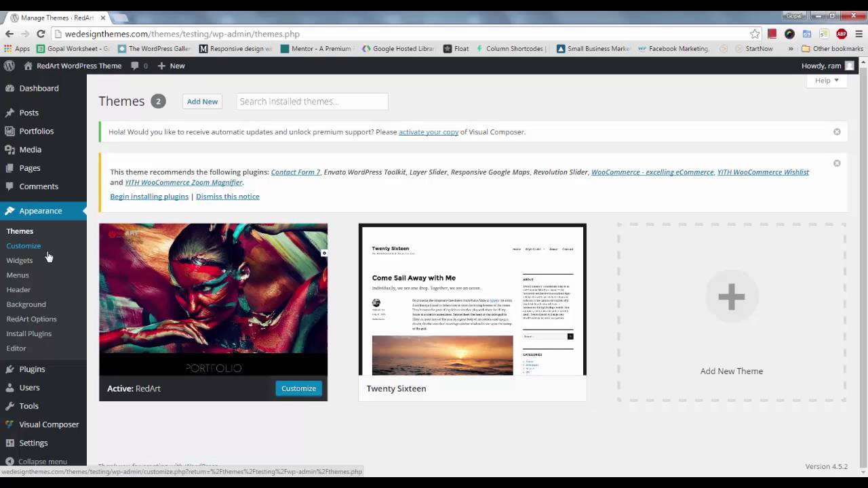This screenshot has height=488, width=868.
Task: Open the StartNow bookmark
Action: click(x=753, y=49)
